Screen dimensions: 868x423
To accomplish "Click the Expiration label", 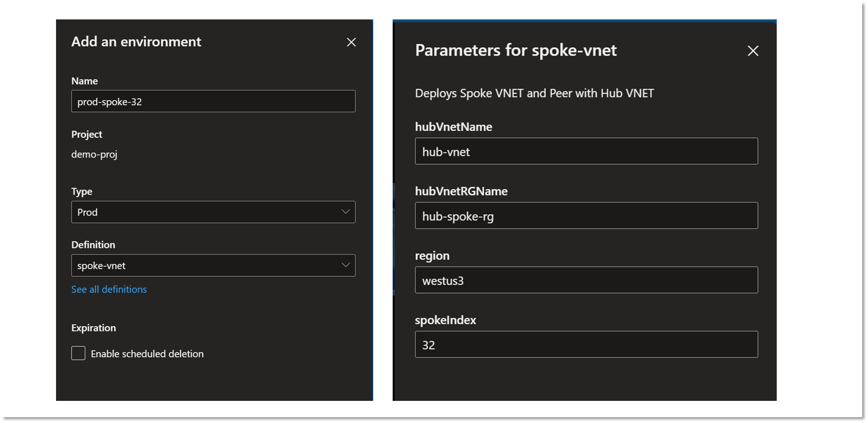I will pyautogui.click(x=94, y=328).
